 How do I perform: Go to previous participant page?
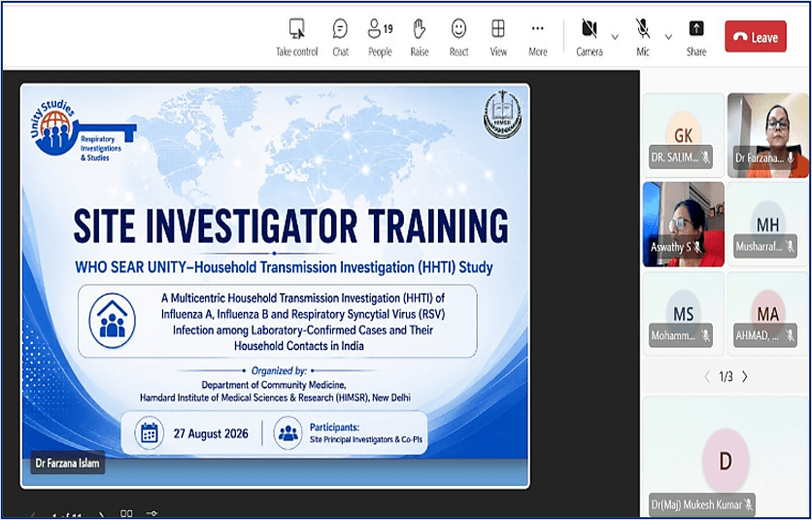(x=707, y=377)
